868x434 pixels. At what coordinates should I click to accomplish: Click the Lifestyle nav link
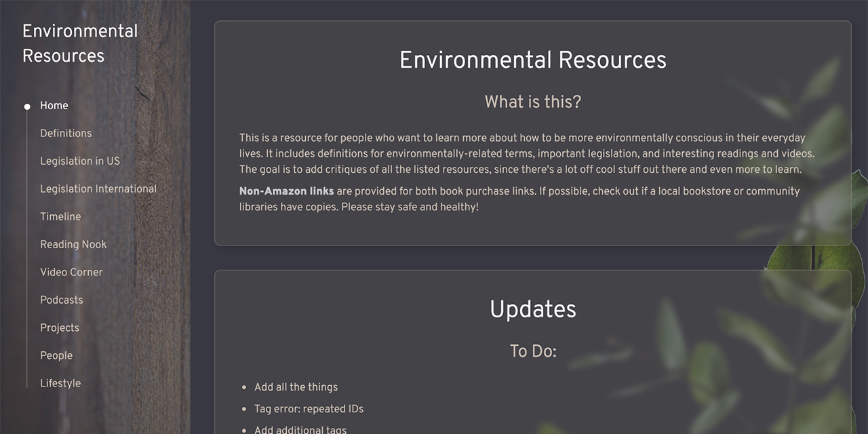(x=60, y=384)
